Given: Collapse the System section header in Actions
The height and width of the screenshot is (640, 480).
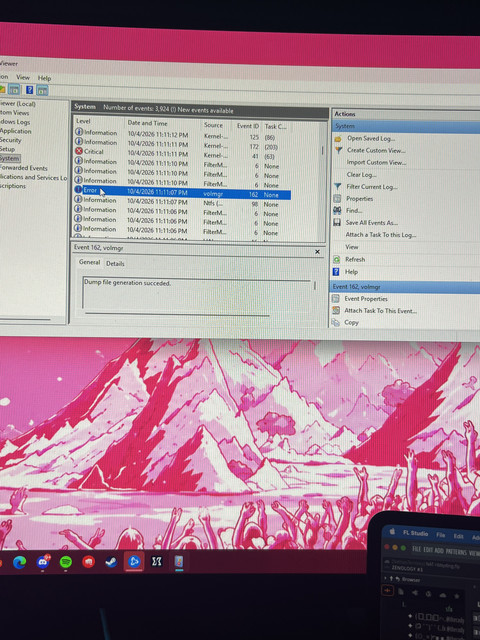Looking at the screenshot, I should pos(406,126).
